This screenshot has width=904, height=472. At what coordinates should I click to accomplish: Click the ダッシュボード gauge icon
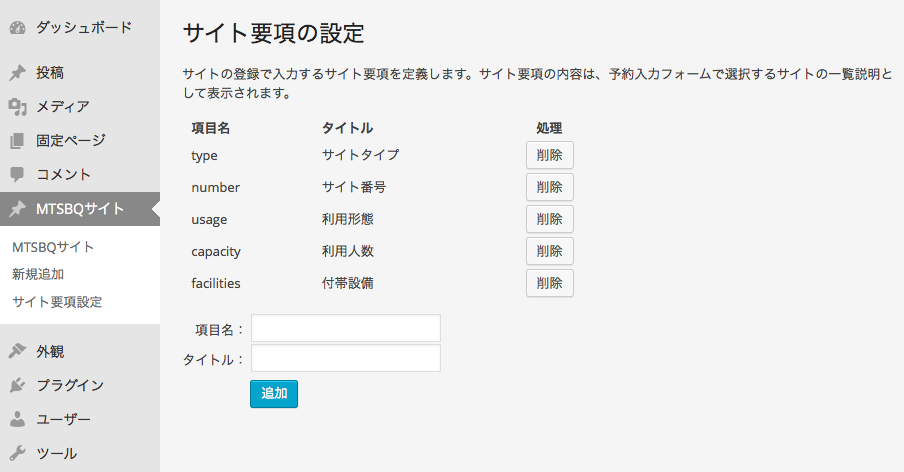click(x=17, y=28)
